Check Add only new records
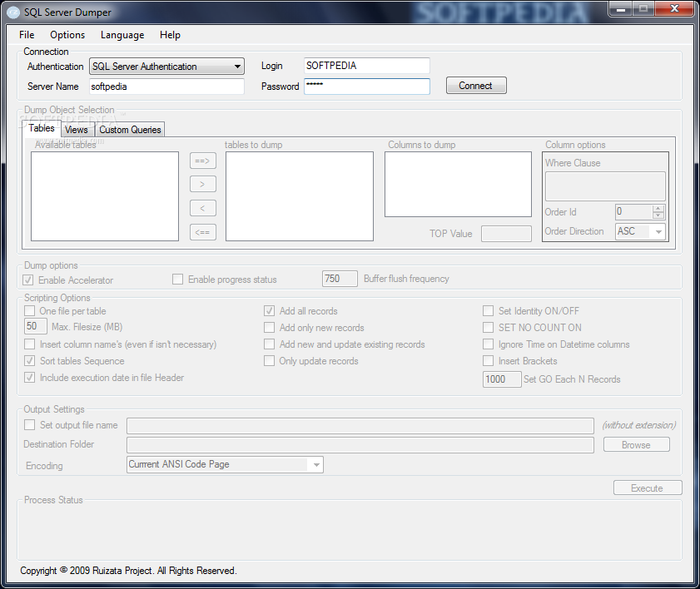 (269, 328)
